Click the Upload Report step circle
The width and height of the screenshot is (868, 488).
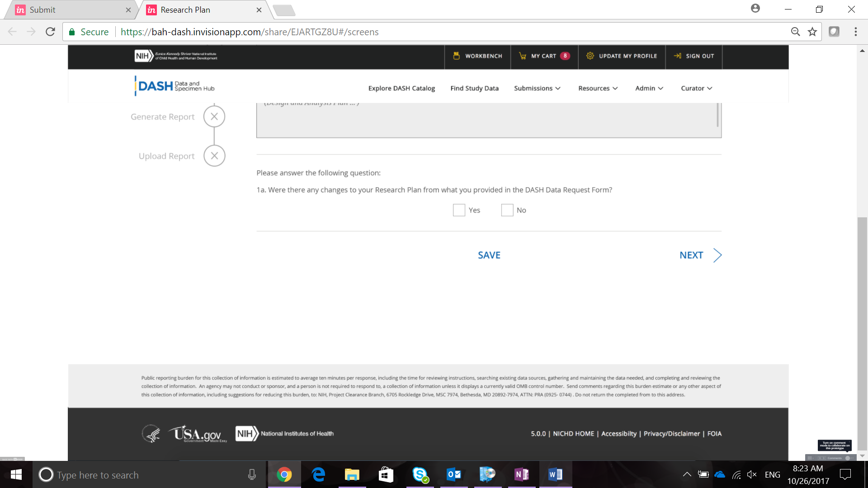(214, 156)
